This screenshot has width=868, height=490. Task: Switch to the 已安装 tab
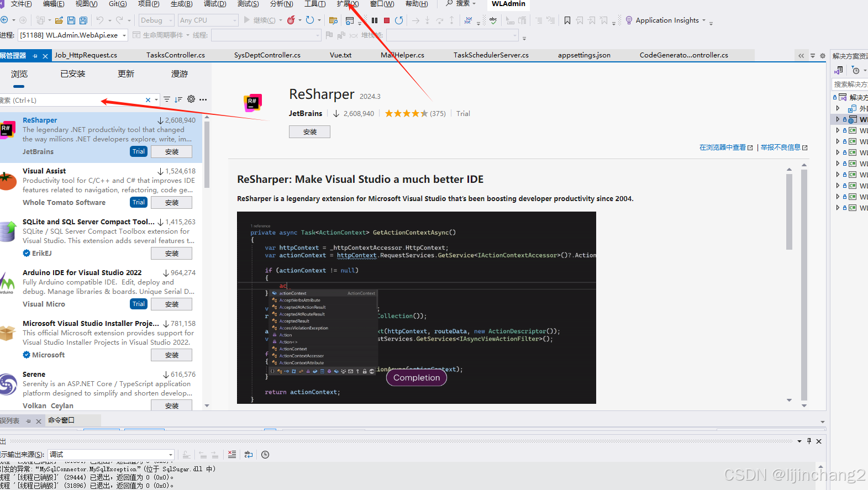[x=73, y=74]
